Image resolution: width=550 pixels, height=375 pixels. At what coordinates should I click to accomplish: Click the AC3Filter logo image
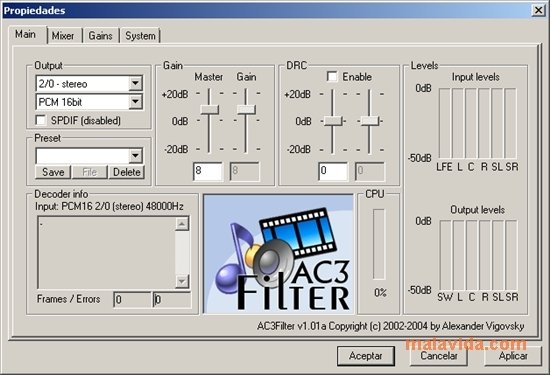279,254
